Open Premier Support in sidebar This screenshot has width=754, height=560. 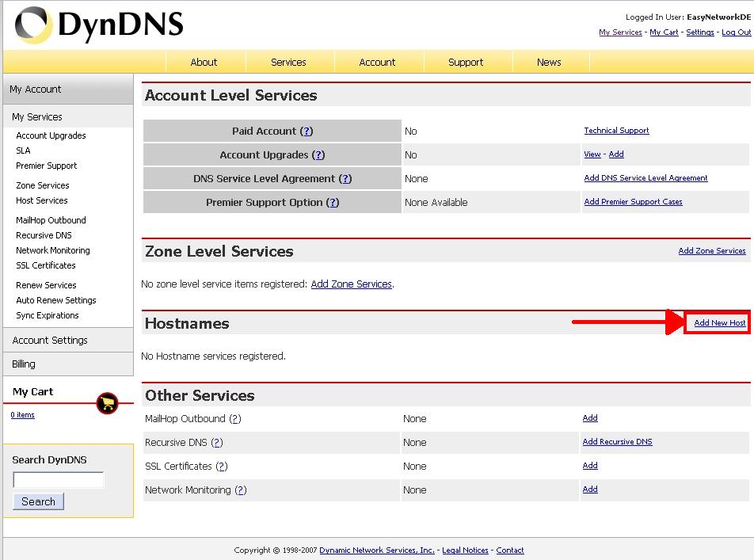click(47, 166)
